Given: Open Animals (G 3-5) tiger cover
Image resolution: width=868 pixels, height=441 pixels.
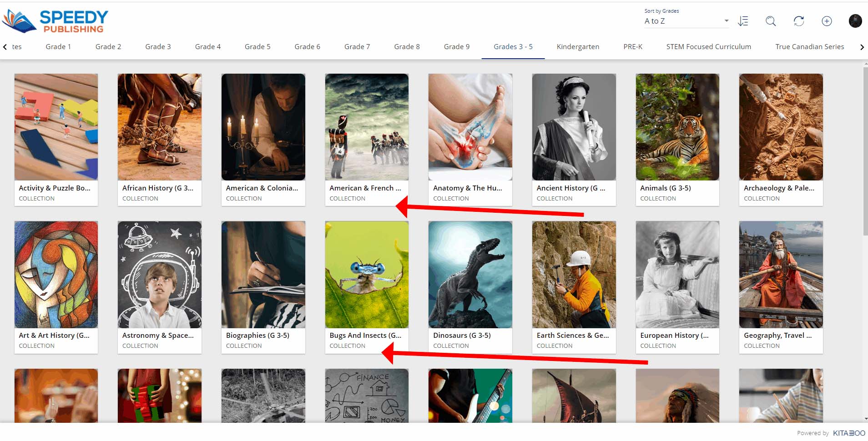Looking at the screenshot, I should 677,127.
